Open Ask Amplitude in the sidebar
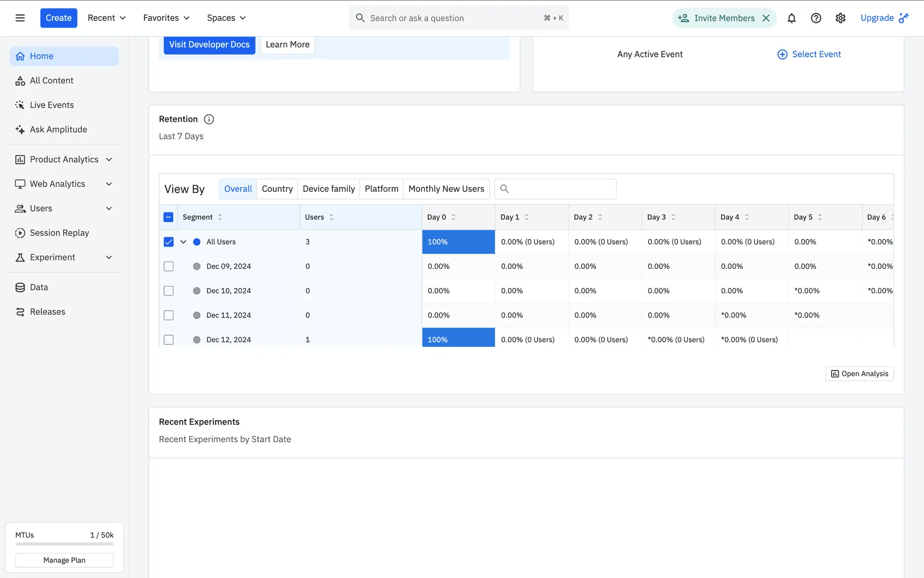 (58, 129)
